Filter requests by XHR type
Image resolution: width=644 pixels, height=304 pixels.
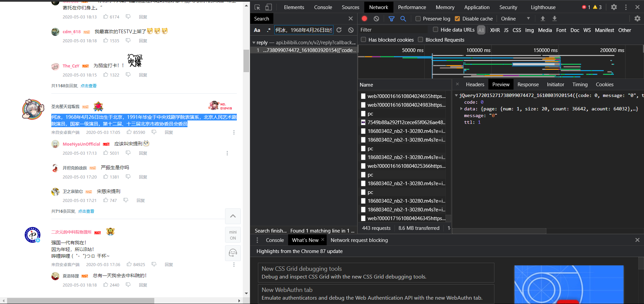coord(495,30)
